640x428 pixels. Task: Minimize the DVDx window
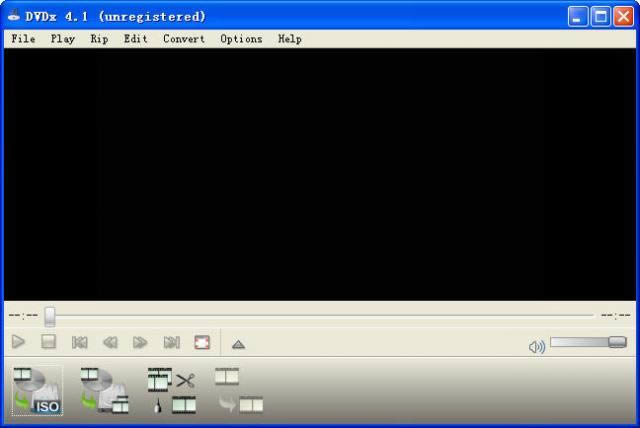click(x=577, y=17)
